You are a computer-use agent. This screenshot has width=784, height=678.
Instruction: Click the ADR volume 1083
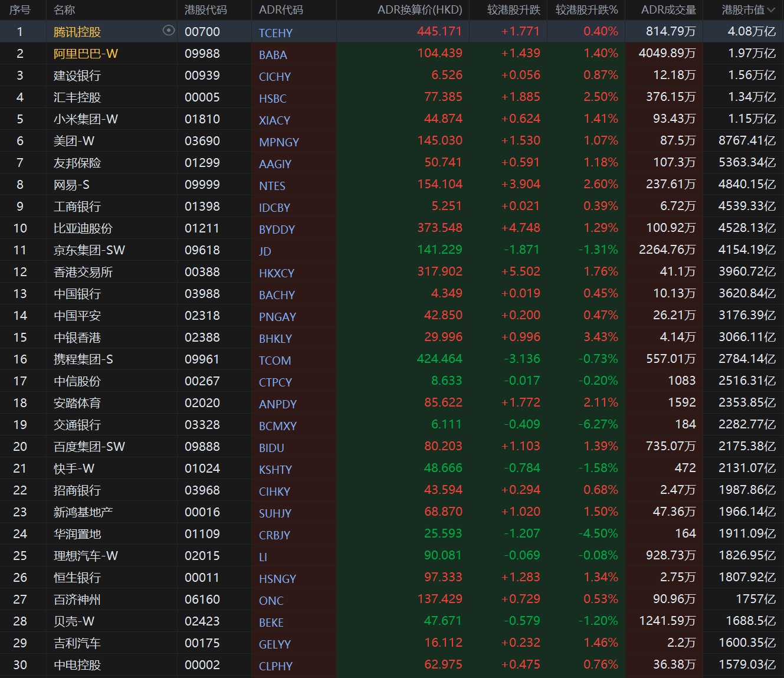click(682, 381)
